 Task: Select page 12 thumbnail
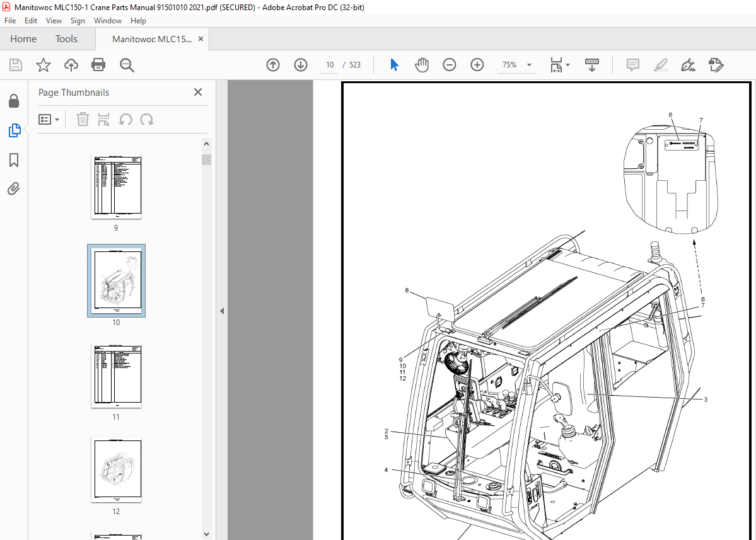pos(116,469)
